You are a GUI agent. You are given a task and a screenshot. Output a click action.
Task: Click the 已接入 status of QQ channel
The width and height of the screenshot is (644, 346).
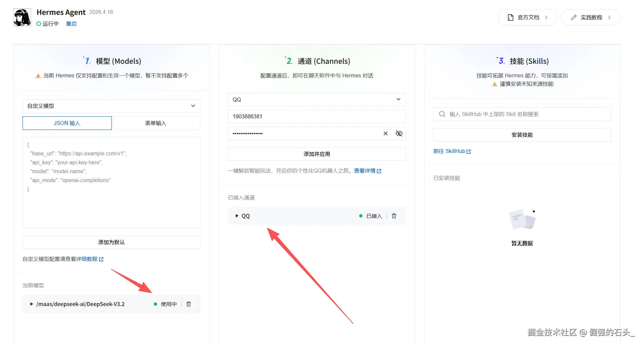click(374, 216)
